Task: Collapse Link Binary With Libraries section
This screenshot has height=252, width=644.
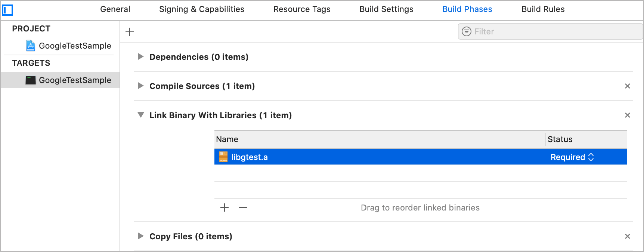Action: click(141, 115)
